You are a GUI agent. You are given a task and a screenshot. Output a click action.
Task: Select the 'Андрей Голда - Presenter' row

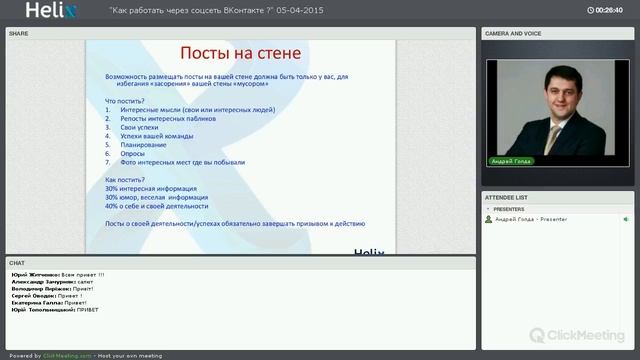(x=557, y=219)
